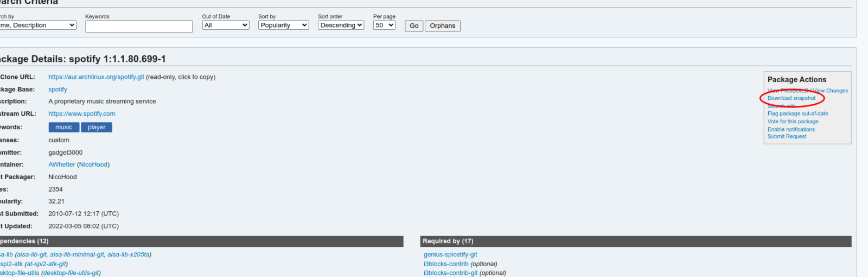Click Download snapshot link
This screenshot has height=277, width=868.
tap(791, 98)
